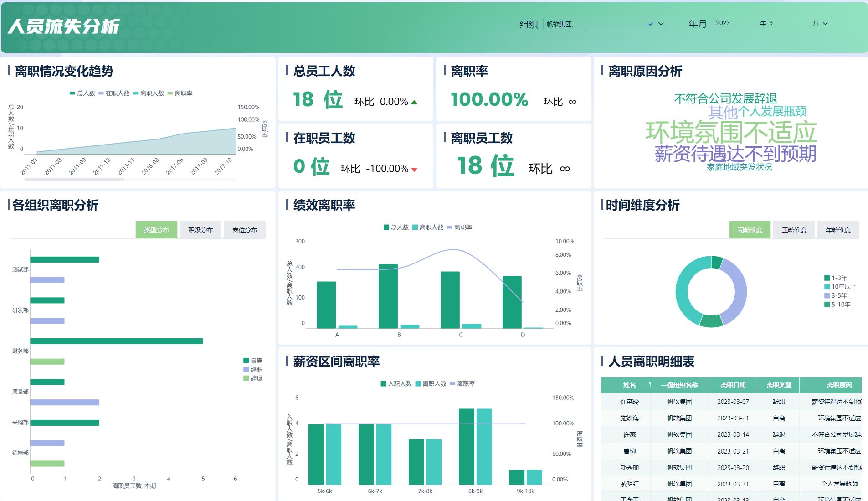Click 不符合公司发展辞退 in the word cloud
This screenshot has height=501, width=868.
click(725, 98)
